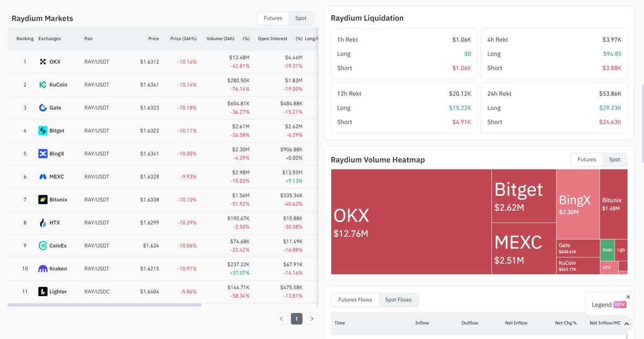Click the Inflow column header
Image resolution: width=644 pixels, height=339 pixels.
[422, 323]
